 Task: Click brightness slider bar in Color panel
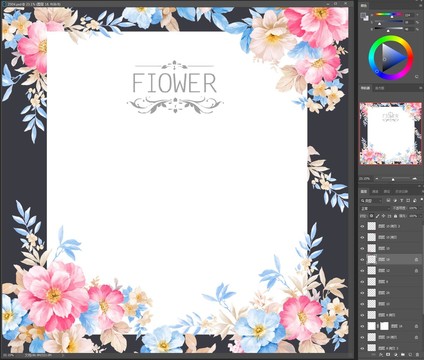[x=389, y=28]
